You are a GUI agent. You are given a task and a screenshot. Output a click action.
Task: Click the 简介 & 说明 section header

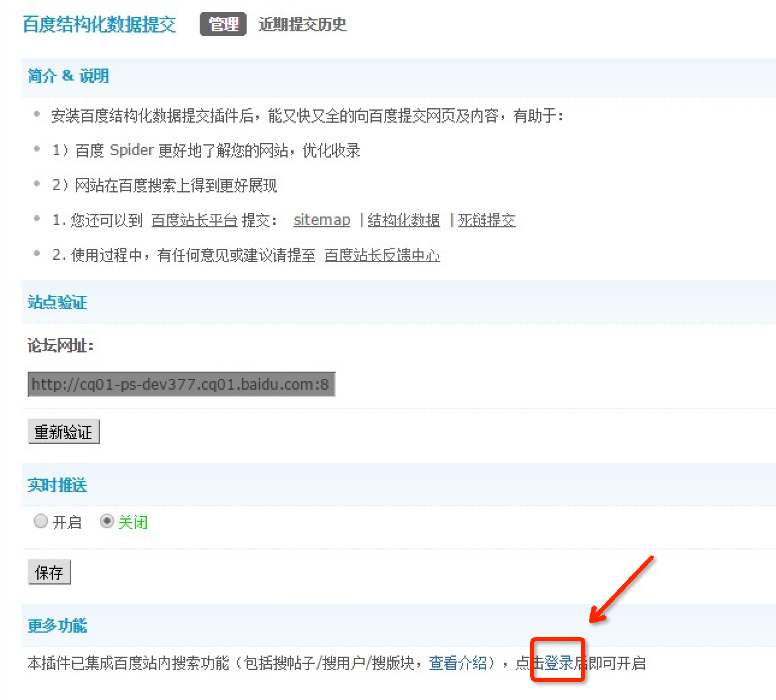68,76
